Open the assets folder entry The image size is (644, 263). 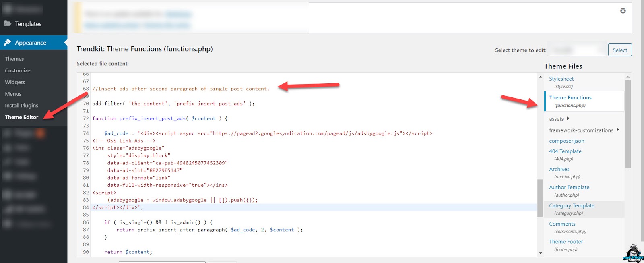pos(556,119)
